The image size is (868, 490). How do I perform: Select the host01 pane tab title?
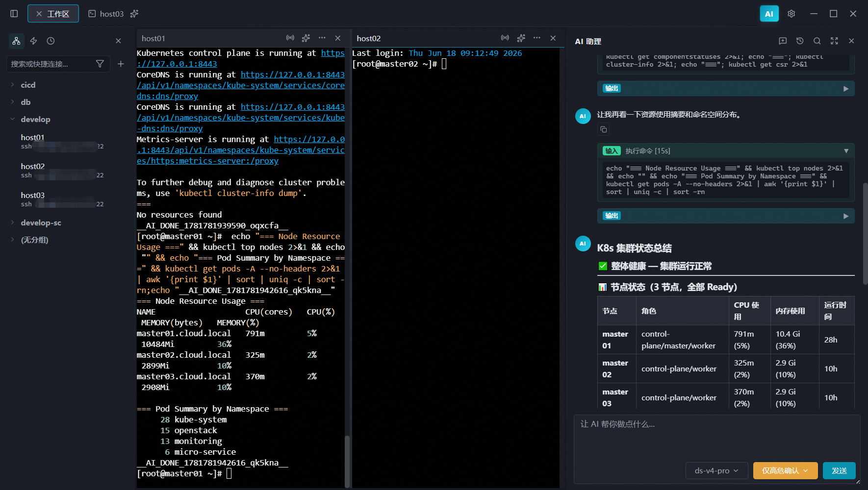[x=153, y=38]
